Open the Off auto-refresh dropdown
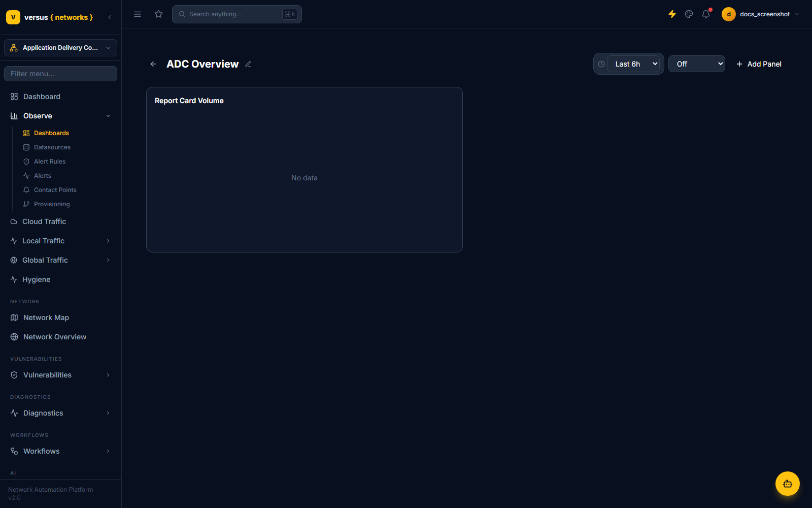 696,64
